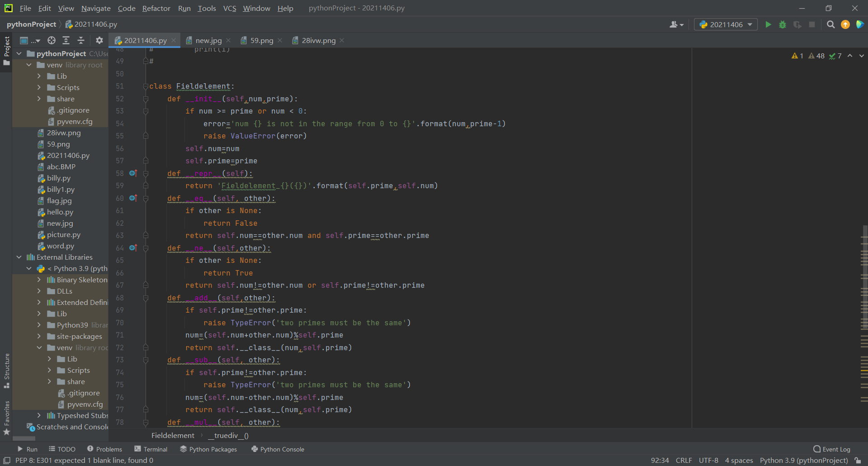868x466 pixels.
Task: Open Project panel settings gear
Action: (99, 40)
